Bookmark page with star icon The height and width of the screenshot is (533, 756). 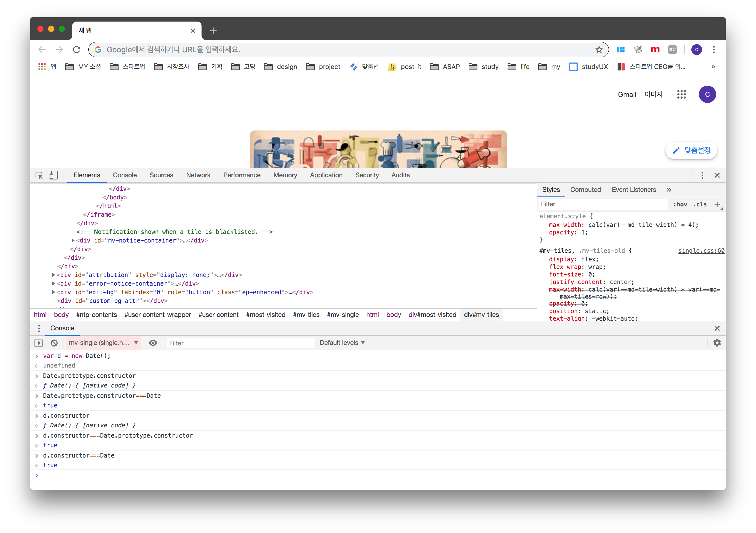(599, 50)
